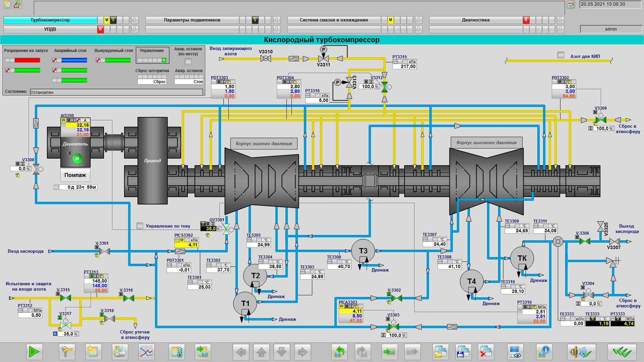Image resolution: width=644 pixels, height=362 pixels.
Task: Click the green double checkmark acknowledge icon
Action: [622, 352]
